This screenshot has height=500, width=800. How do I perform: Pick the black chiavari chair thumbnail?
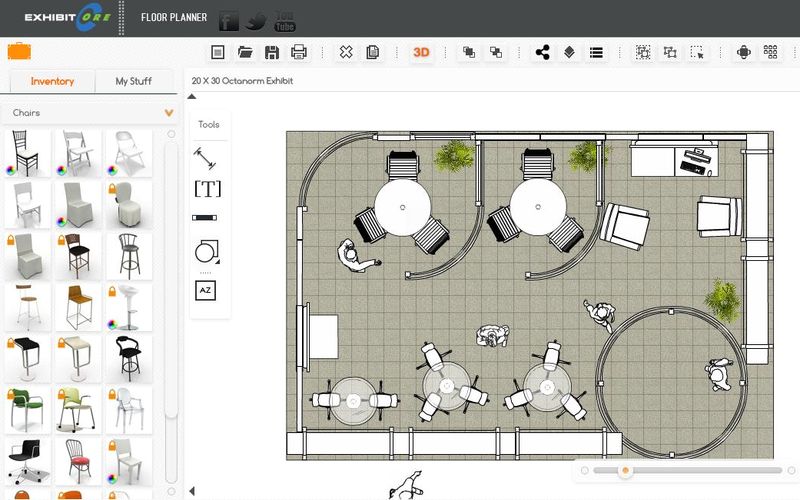tap(27, 153)
